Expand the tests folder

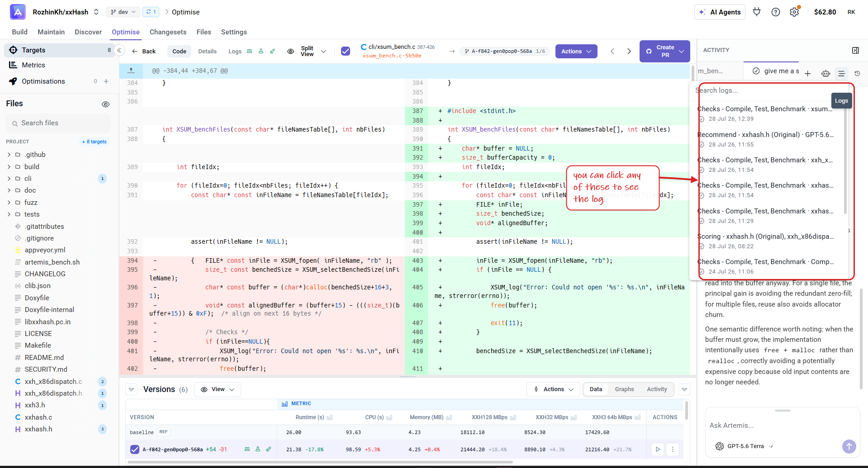(9, 214)
